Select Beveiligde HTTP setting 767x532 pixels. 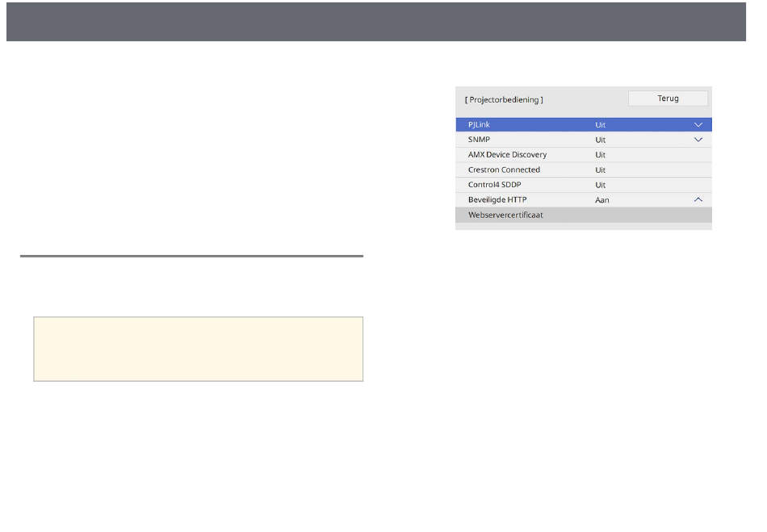pos(584,200)
